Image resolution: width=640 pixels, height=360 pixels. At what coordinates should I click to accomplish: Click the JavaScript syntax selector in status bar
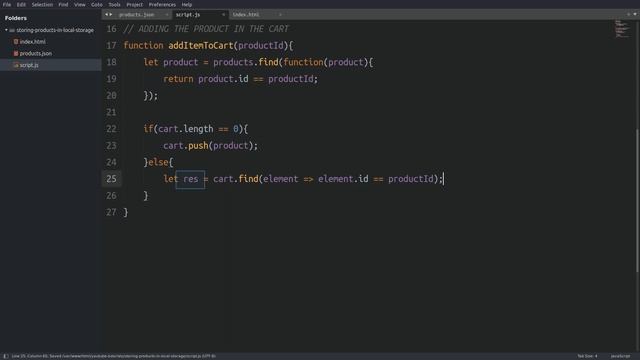[620, 356]
